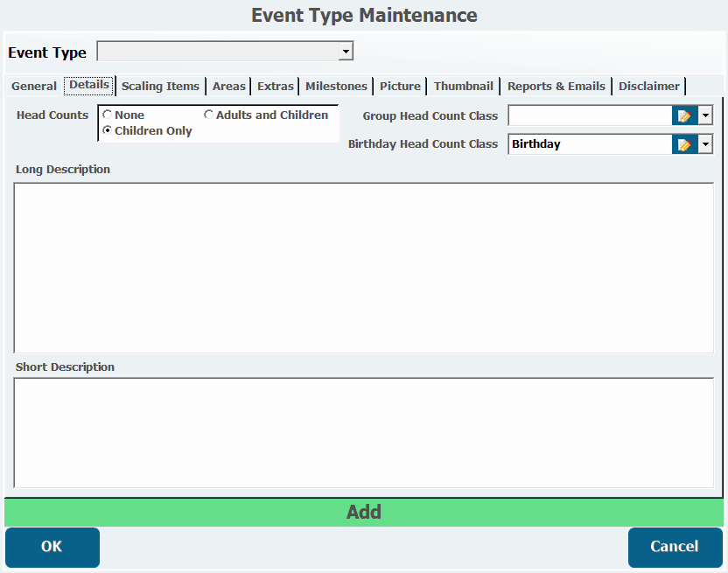Select Adults and Children radio button
The width and height of the screenshot is (728, 573).
point(209,115)
